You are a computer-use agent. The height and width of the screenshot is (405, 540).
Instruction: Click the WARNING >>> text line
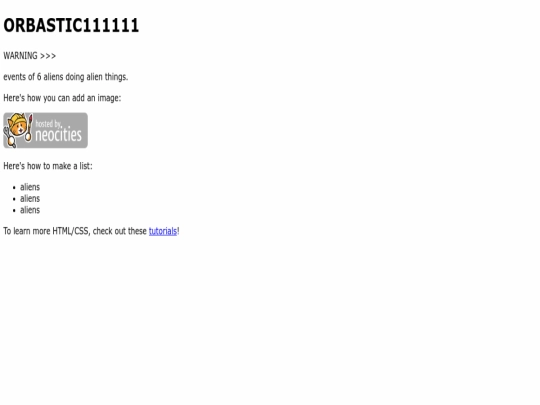click(x=30, y=56)
